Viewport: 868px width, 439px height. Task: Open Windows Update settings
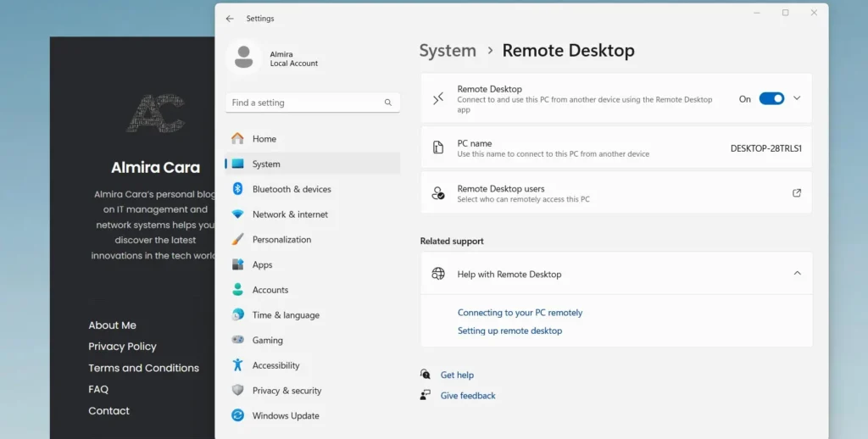coord(312,415)
